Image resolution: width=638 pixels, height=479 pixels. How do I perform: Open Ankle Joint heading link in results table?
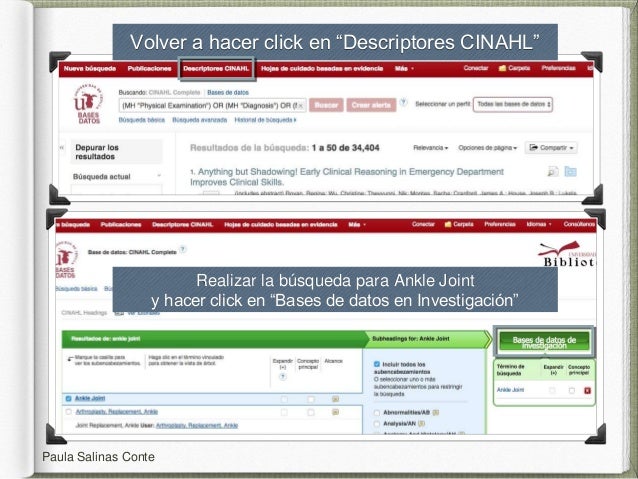[90, 398]
